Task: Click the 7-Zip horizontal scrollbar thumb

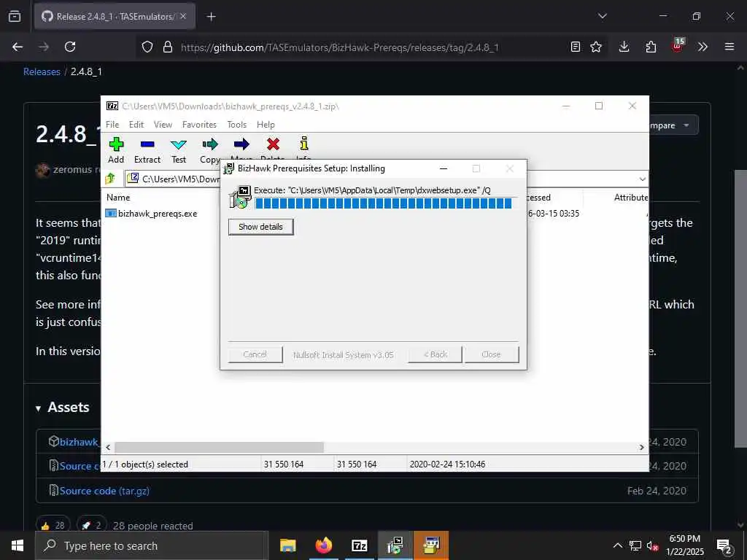Action: 219,447
